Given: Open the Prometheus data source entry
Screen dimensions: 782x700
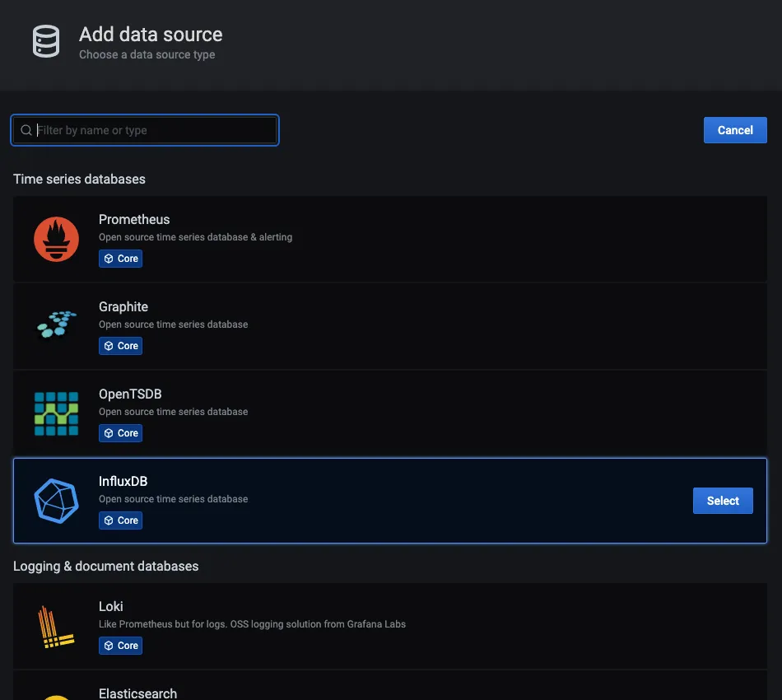Looking at the screenshot, I should [x=390, y=239].
